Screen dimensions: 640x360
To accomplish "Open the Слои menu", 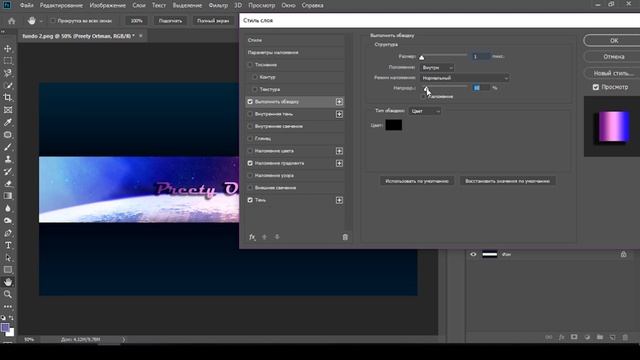I will click(x=139, y=5).
